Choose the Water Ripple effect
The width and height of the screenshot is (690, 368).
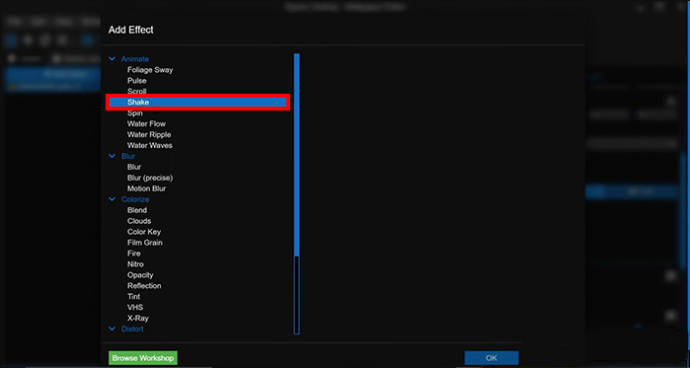pos(149,135)
